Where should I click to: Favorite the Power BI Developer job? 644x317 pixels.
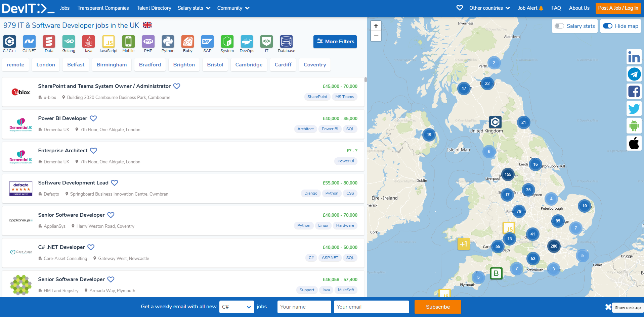pyautogui.click(x=93, y=118)
